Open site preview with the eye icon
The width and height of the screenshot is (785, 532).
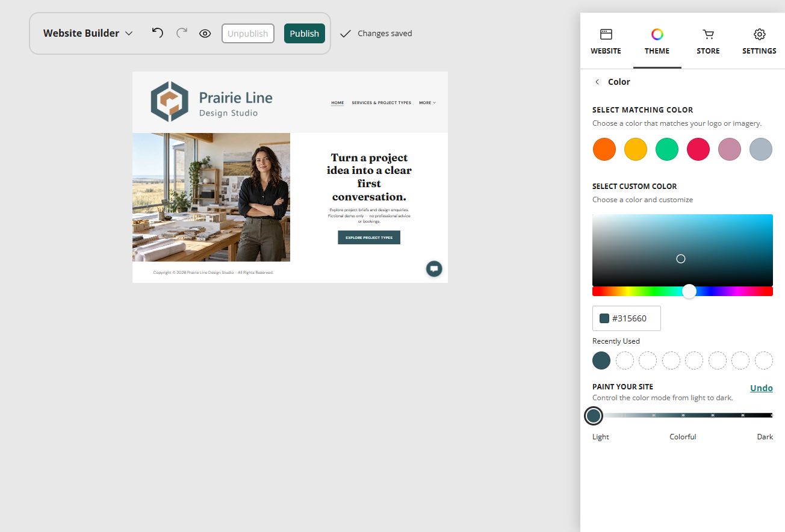click(205, 34)
